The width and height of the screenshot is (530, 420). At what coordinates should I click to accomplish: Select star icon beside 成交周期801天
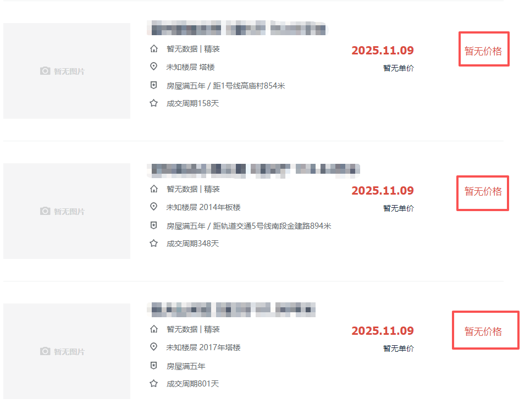coord(154,383)
